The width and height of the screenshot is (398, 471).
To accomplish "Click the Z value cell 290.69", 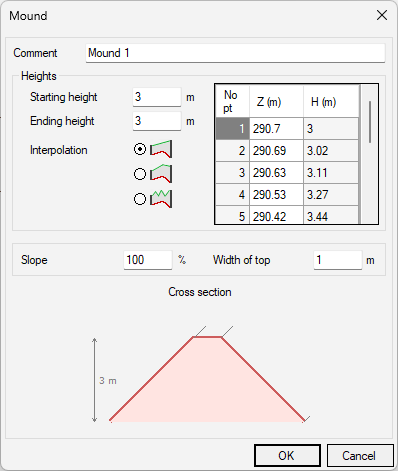I will pos(276,151).
